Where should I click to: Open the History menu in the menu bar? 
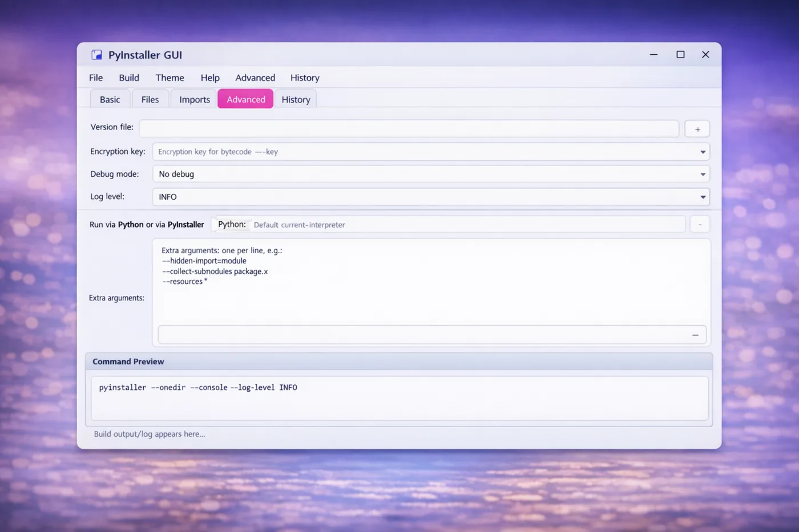click(x=304, y=78)
